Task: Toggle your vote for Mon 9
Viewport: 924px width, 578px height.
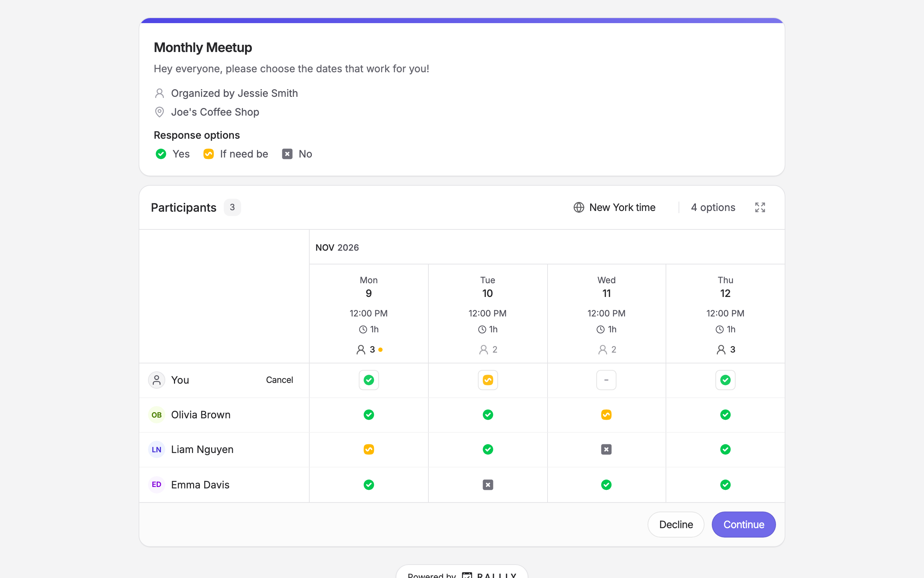Action: click(x=369, y=380)
